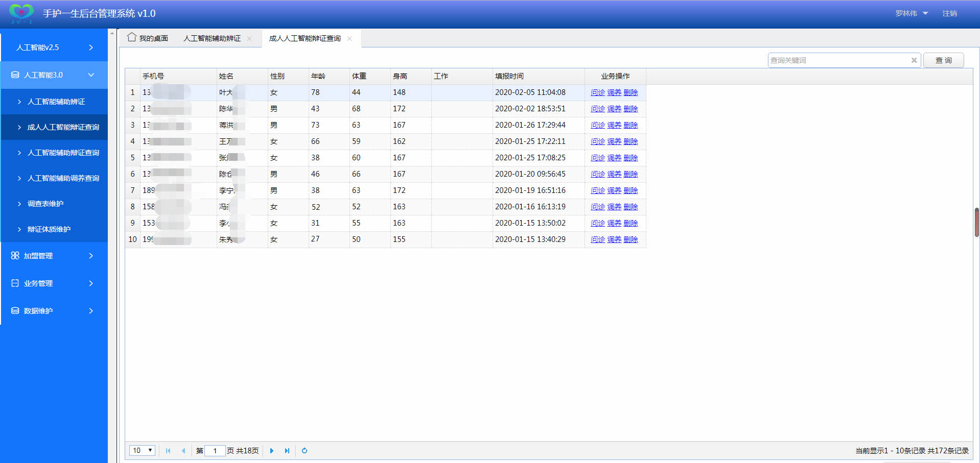Click 删除 link in row 3

631,125
